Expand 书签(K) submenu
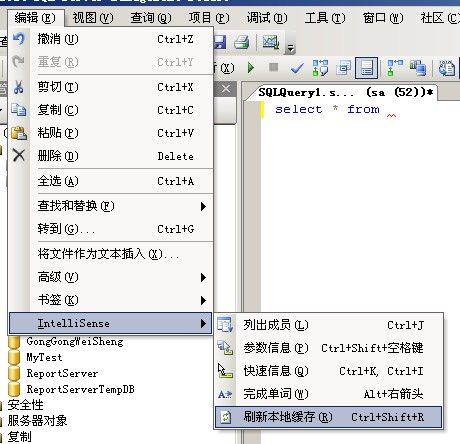 point(112,300)
